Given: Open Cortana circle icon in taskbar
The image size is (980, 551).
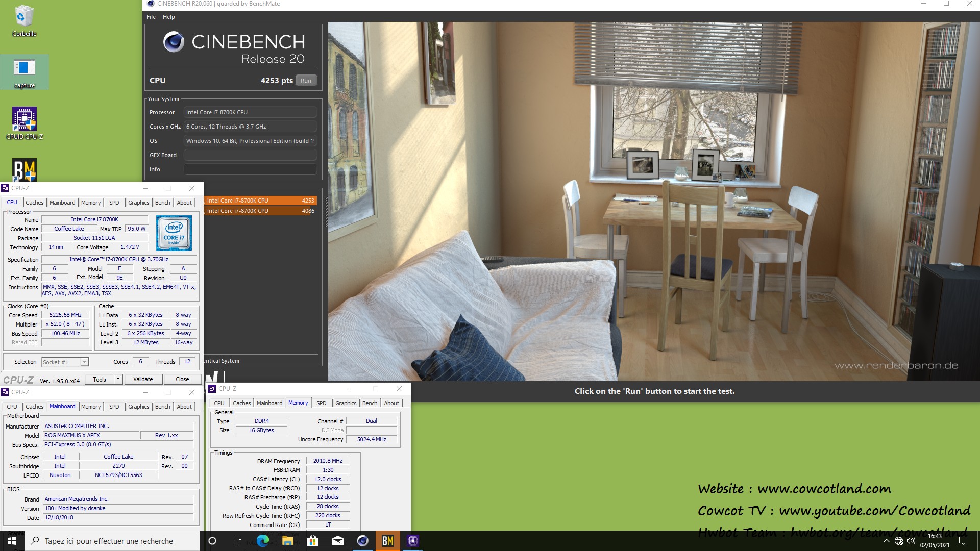Looking at the screenshot, I should pyautogui.click(x=213, y=541).
